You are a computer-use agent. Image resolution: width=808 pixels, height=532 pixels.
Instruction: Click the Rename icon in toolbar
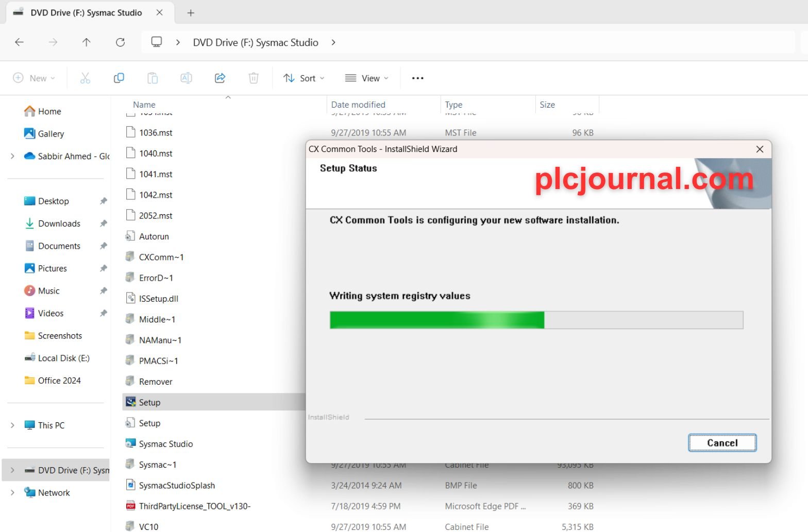pyautogui.click(x=186, y=78)
